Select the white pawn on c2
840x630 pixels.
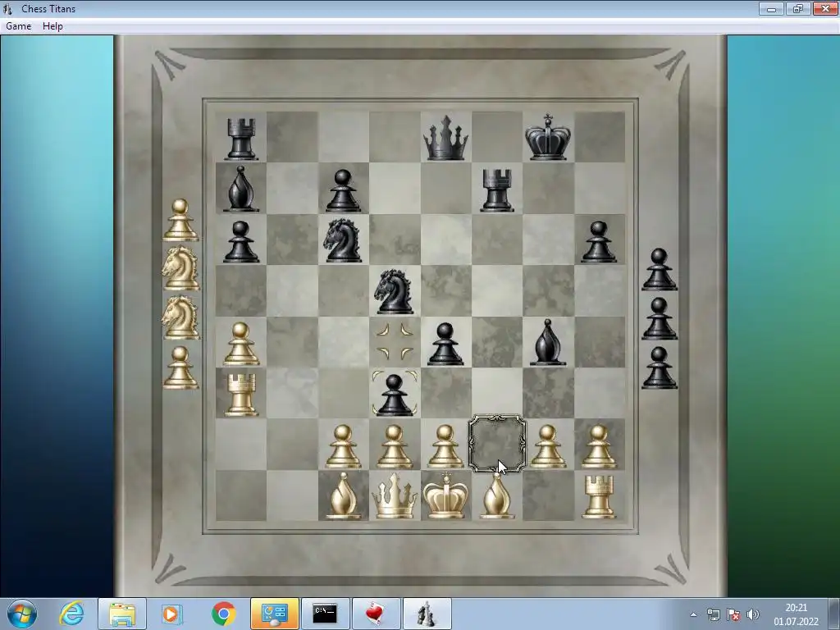click(x=344, y=446)
